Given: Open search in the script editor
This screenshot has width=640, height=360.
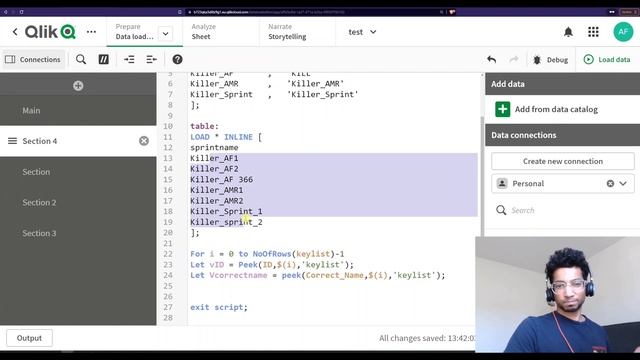Looking at the screenshot, I should 81,60.
